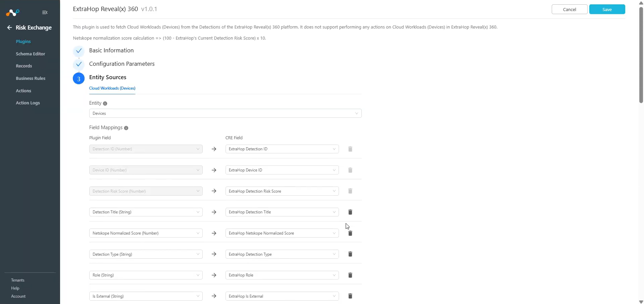Open the Entity Devices dropdown

point(225,113)
